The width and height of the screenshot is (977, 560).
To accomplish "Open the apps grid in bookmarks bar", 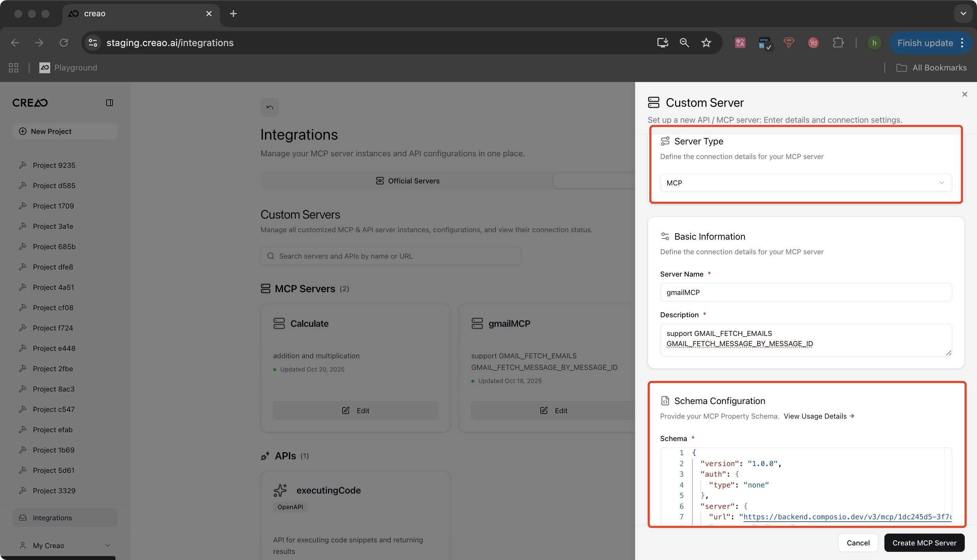I will click(x=14, y=68).
